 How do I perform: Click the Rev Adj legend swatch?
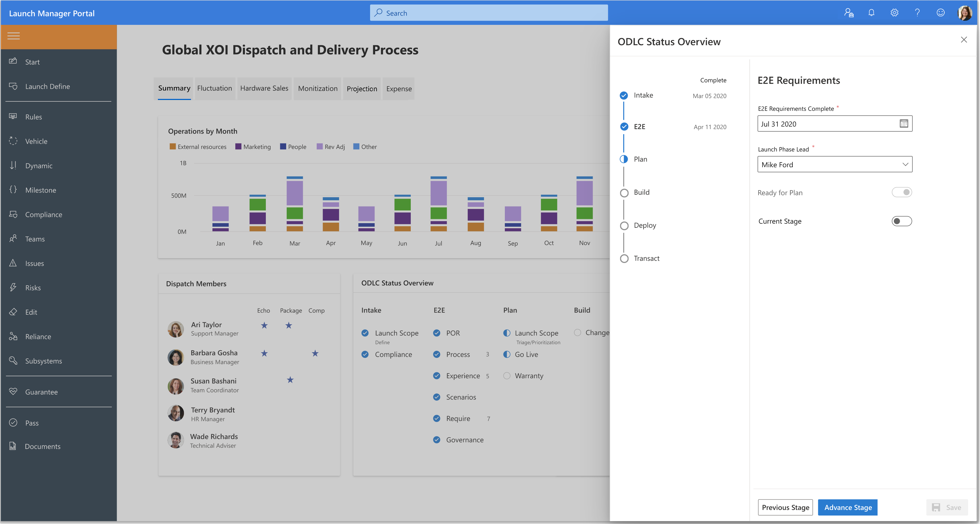320,147
